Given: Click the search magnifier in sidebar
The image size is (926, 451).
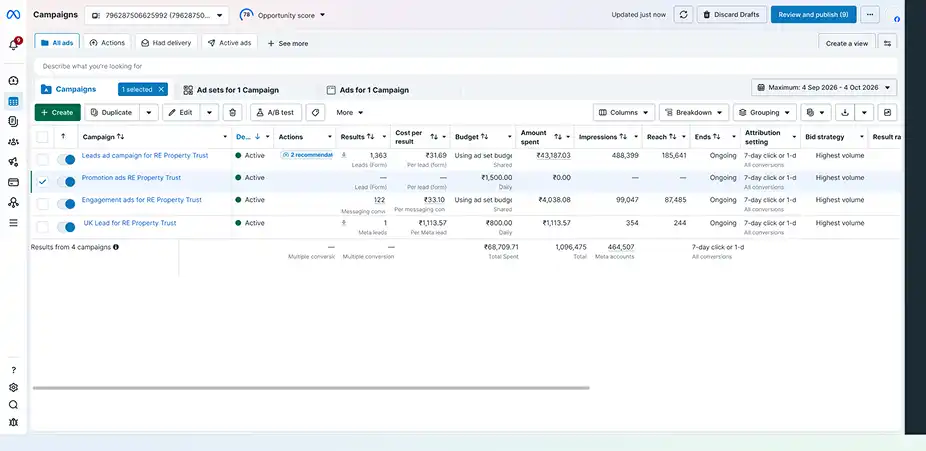Looking at the screenshot, I should 14,404.
